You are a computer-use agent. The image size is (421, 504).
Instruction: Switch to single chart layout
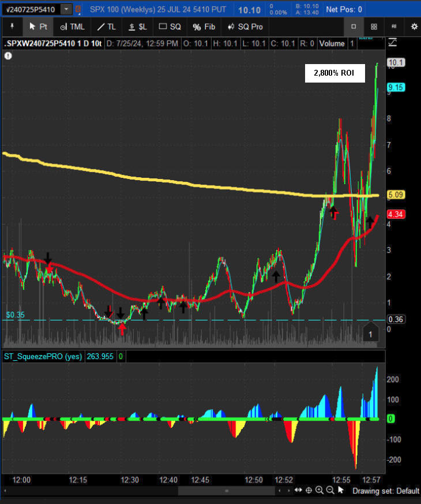pos(354,27)
